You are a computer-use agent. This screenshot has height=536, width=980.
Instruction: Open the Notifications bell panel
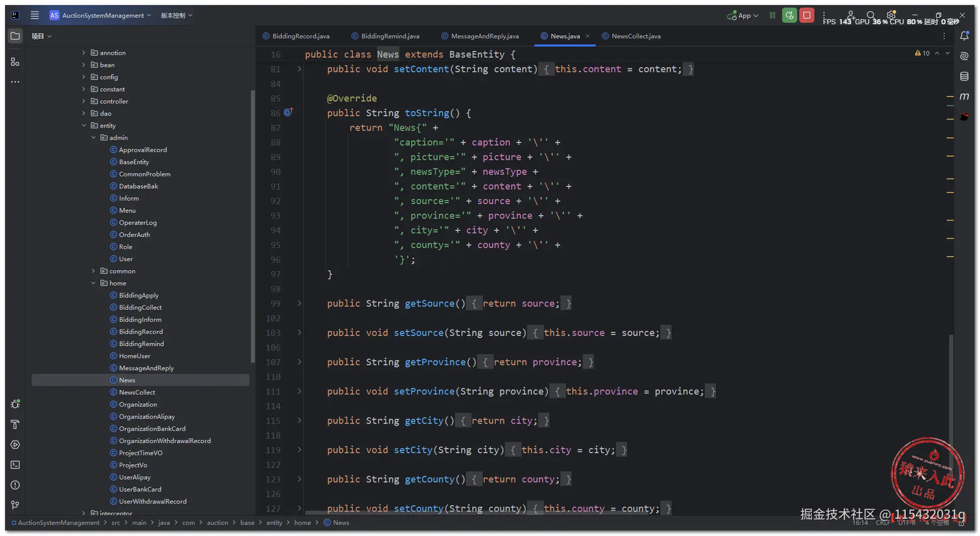pos(964,36)
